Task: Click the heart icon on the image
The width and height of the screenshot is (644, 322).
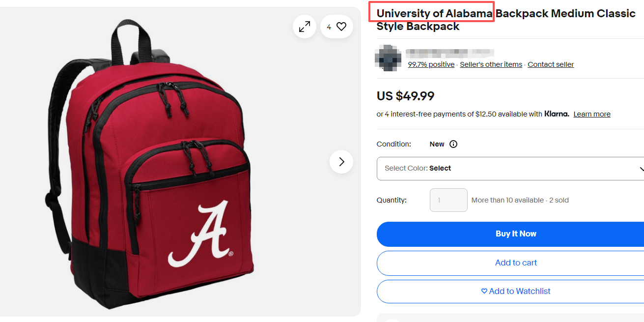Action: coord(341,27)
